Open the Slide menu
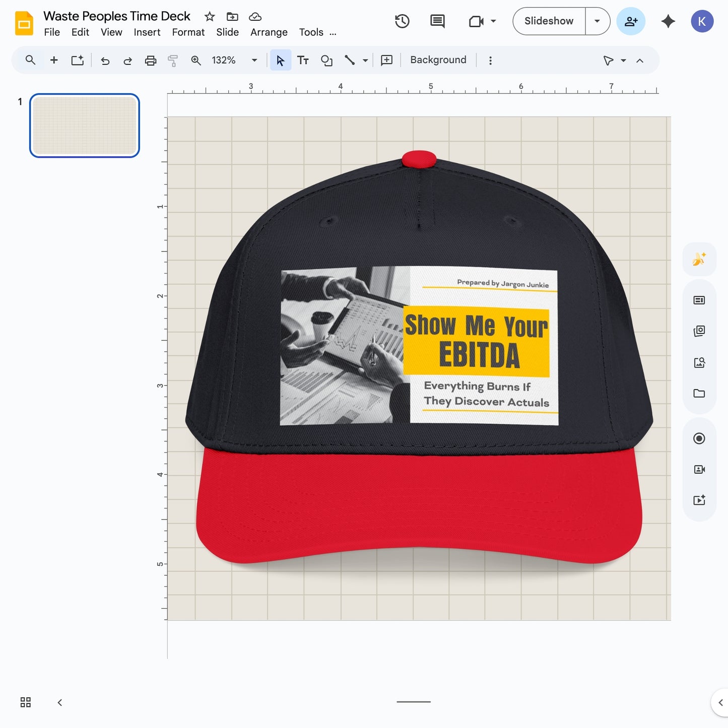Image resolution: width=728 pixels, height=728 pixels. [228, 32]
